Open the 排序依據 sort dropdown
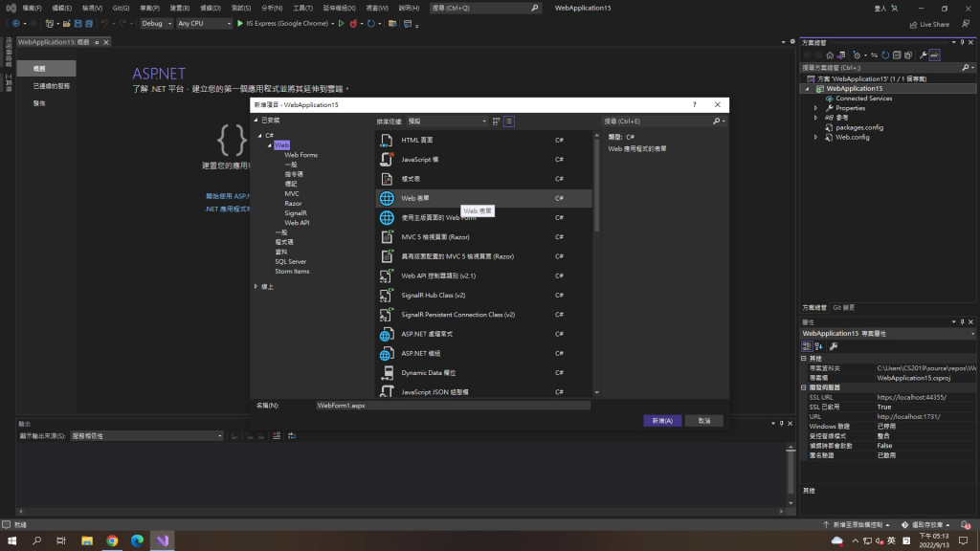The height and width of the screenshot is (551, 980). 447,121
